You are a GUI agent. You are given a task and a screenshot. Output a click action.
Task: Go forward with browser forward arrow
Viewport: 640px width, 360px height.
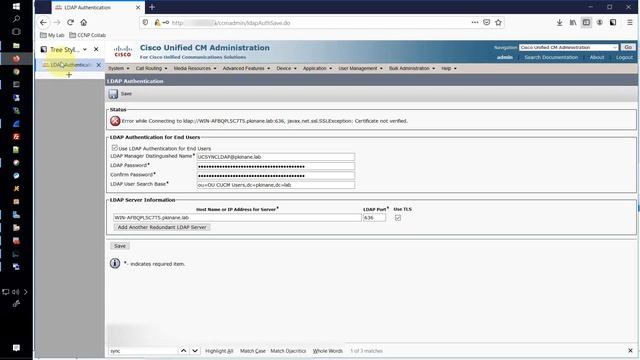57,22
